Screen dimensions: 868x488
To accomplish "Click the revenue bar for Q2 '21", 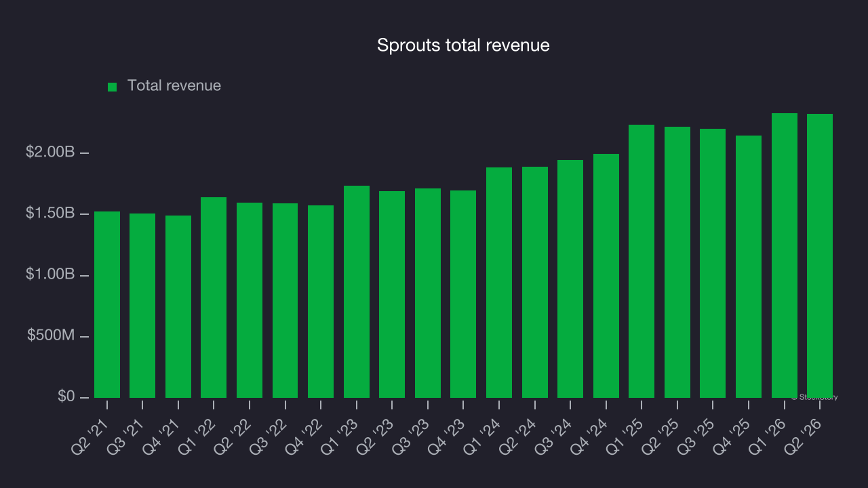I will coord(107,304).
